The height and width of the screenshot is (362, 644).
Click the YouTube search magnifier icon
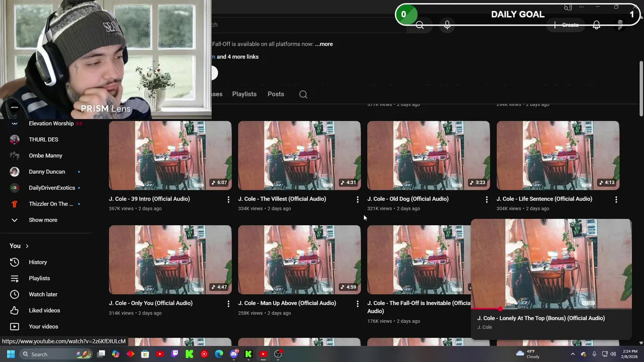(420, 25)
